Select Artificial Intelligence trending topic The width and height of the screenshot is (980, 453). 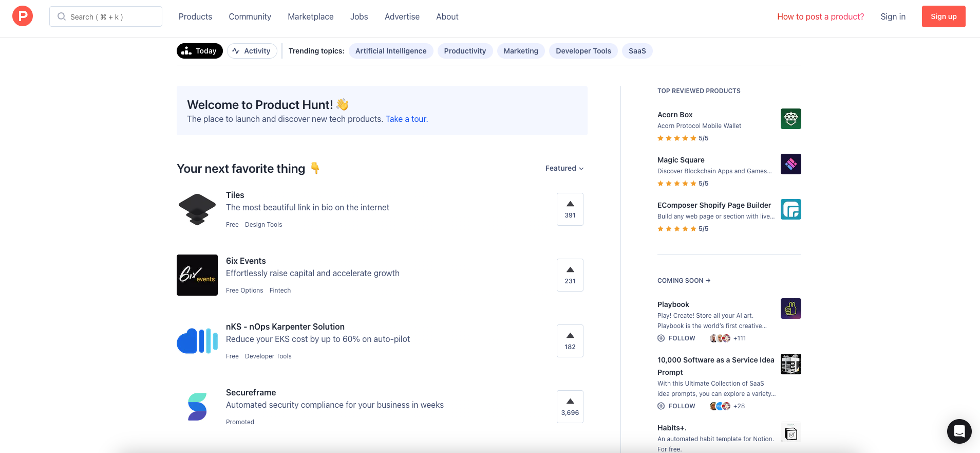[x=391, y=51]
